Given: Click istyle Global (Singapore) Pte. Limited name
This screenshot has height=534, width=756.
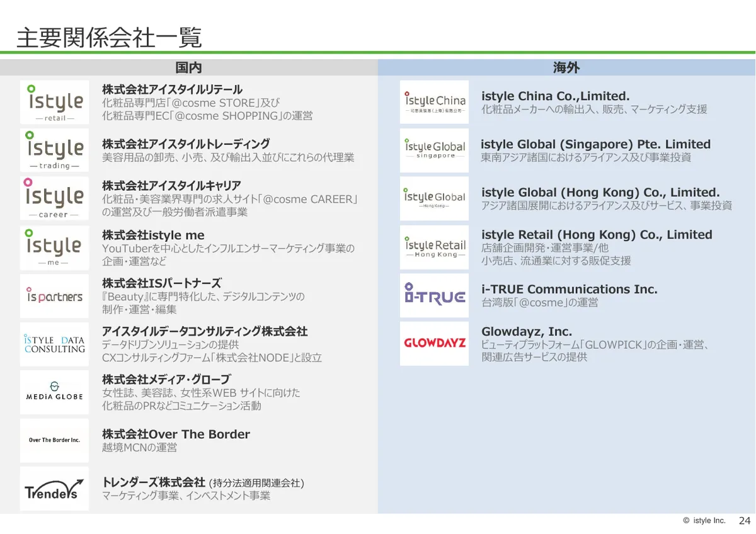Looking at the screenshot, I should point(596,144).
